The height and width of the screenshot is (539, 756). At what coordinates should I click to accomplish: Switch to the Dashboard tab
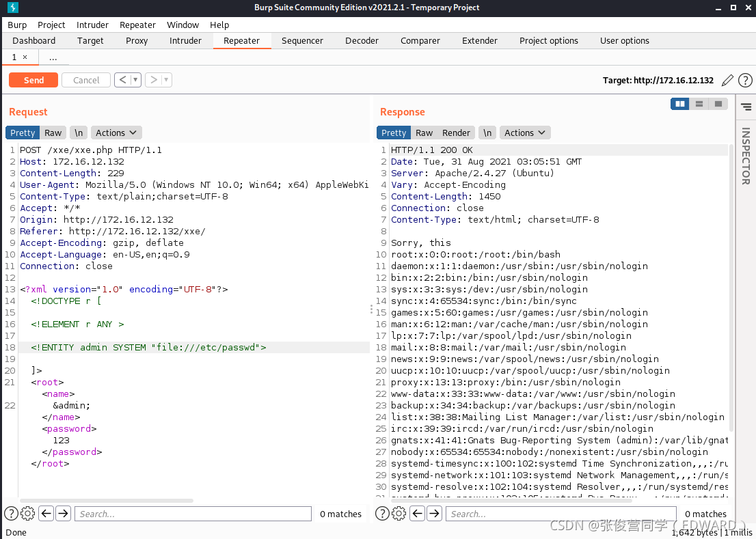33,41
